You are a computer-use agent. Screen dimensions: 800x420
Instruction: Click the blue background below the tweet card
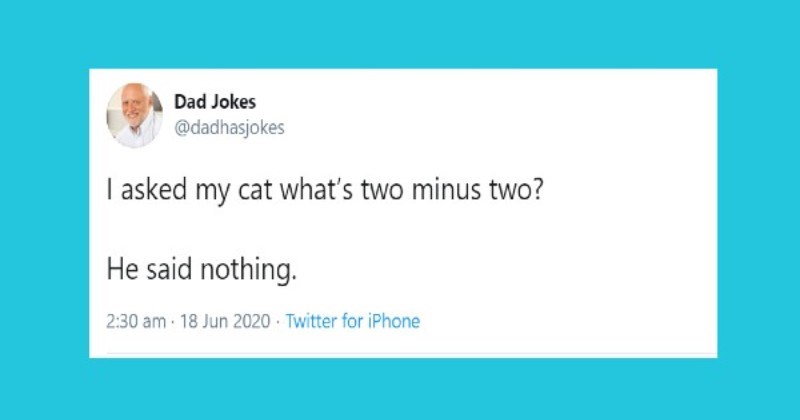(400, 388)
